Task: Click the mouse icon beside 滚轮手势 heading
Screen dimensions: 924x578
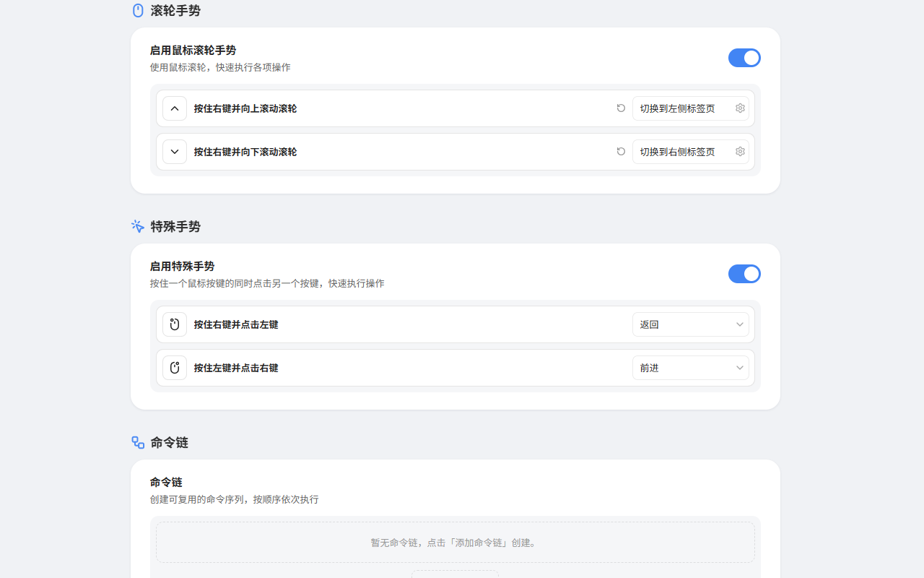Action: tap(138, 10)
